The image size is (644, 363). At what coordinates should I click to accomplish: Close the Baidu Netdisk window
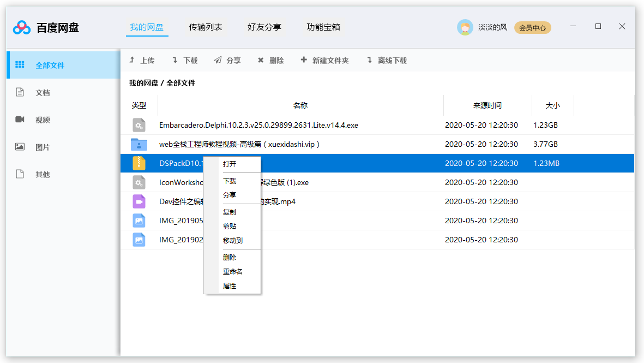(x=622, y=26)
